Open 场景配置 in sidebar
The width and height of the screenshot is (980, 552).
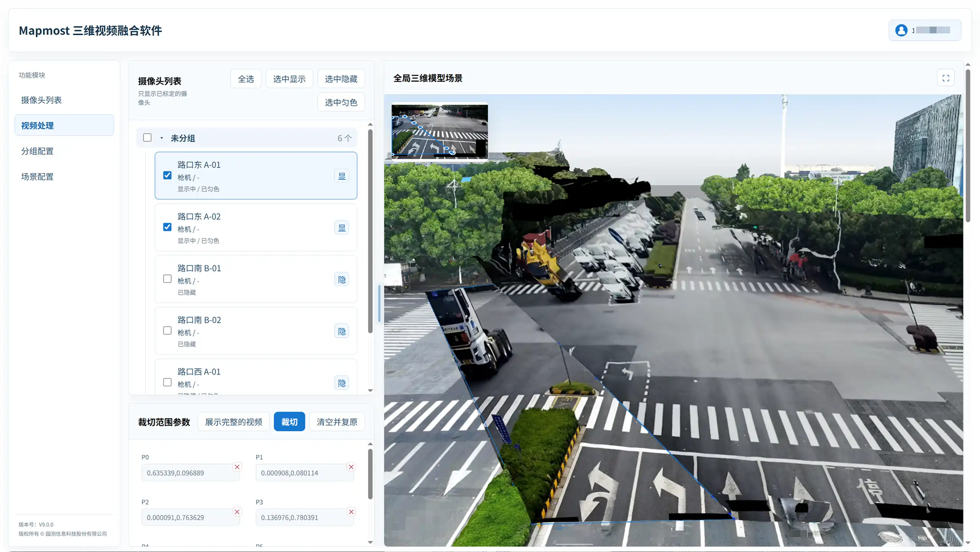point(64,176)
